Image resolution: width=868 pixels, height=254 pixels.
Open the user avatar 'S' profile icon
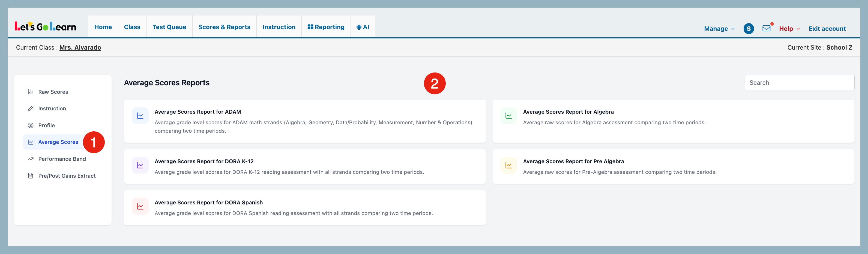[x=748, y=29]
